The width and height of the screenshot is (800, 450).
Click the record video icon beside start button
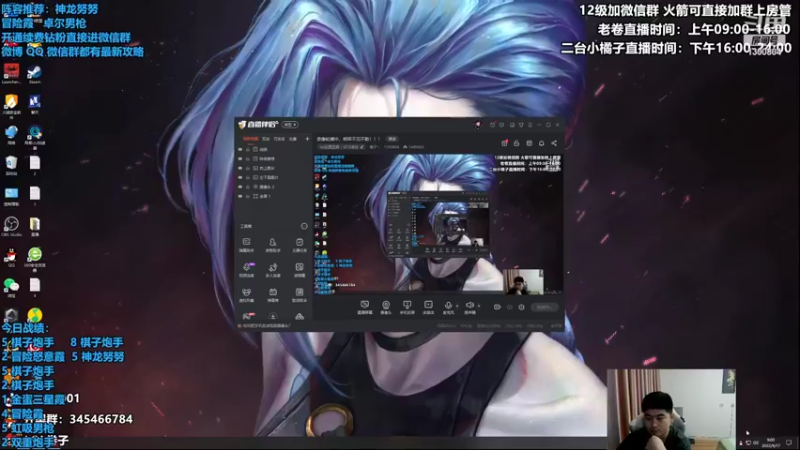[497, 307]
